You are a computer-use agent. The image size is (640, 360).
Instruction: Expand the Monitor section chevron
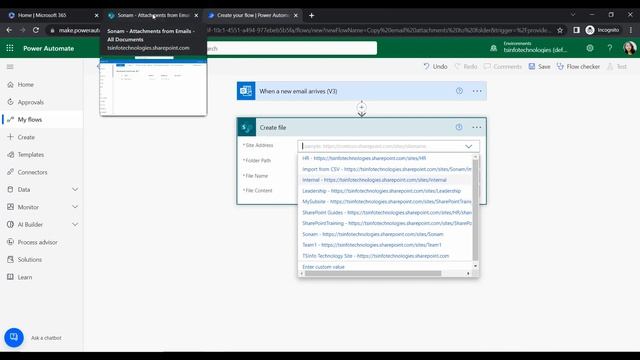pyautogui.click(x=75, y=207)
